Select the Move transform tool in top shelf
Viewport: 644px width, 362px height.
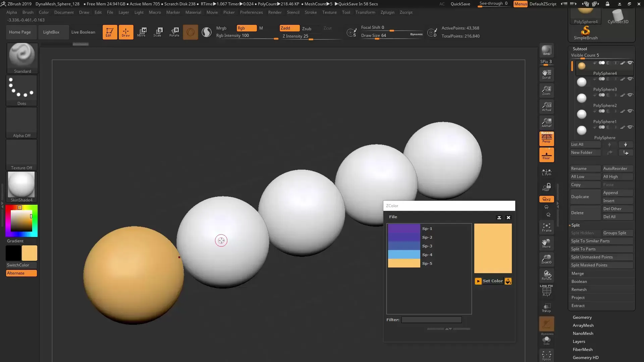(x=142, y=32)
